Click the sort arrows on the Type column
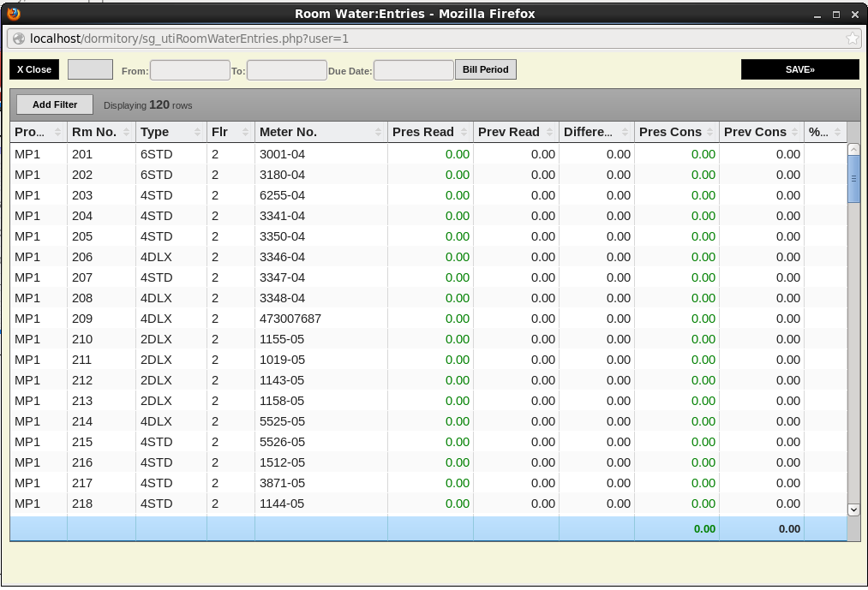 198,132
